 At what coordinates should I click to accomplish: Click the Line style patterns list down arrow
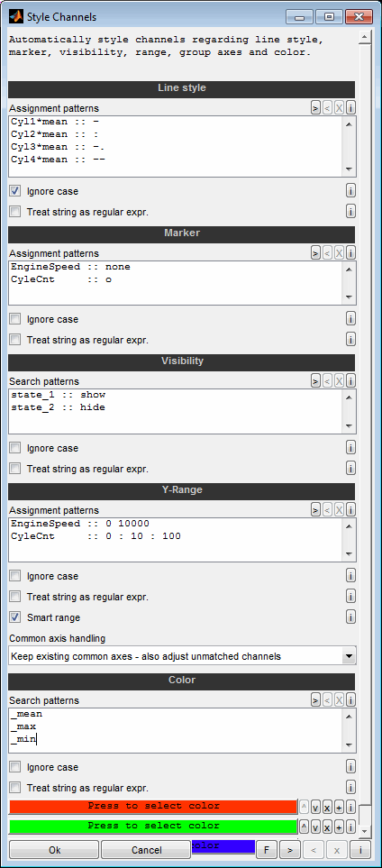coord(349,169)
